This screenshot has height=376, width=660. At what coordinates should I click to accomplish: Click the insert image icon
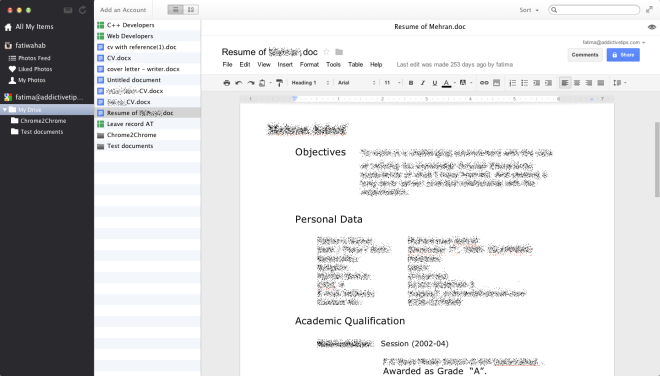coord(496,83)
